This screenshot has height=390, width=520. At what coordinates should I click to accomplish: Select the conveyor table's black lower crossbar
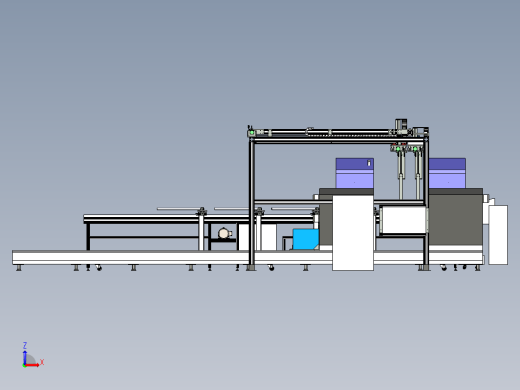click(144, 237)
